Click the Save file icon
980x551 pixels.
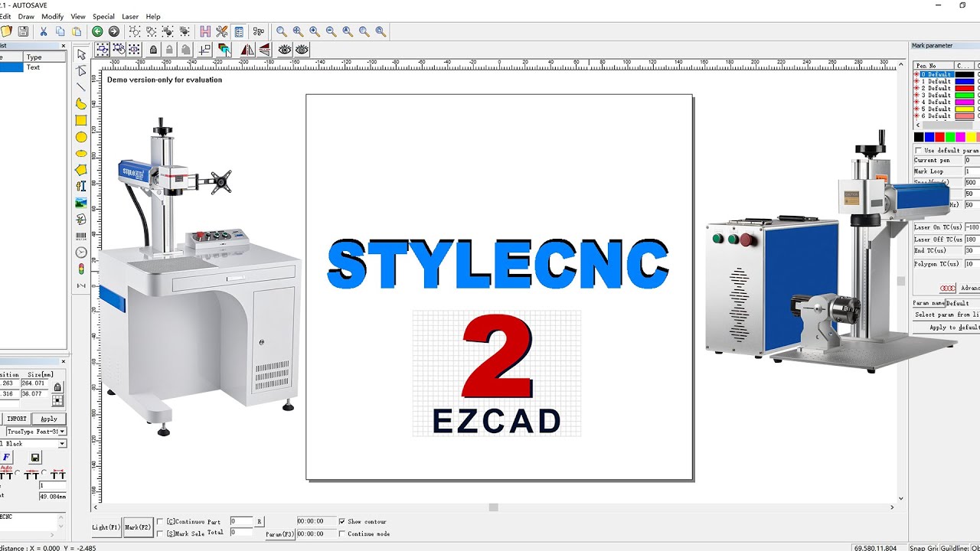[23, 31]
